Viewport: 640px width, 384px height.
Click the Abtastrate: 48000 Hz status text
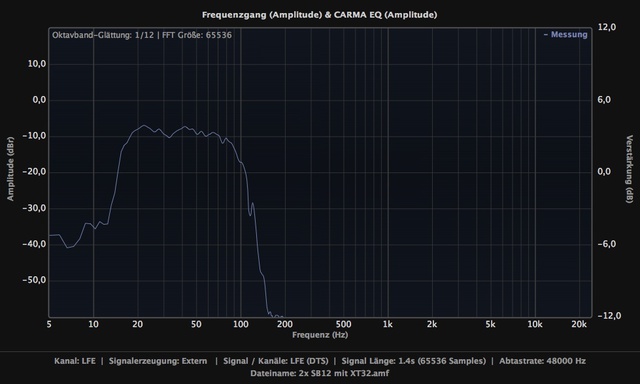[542, 361]
